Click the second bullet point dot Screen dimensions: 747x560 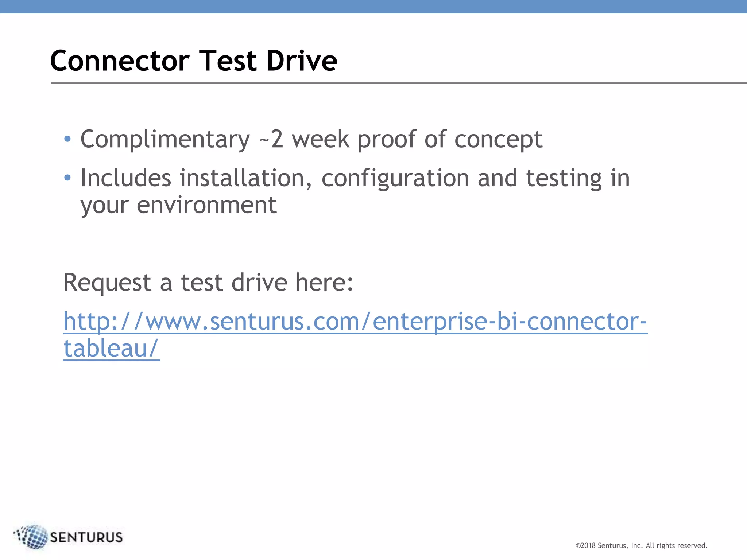(x=67, y=178)
